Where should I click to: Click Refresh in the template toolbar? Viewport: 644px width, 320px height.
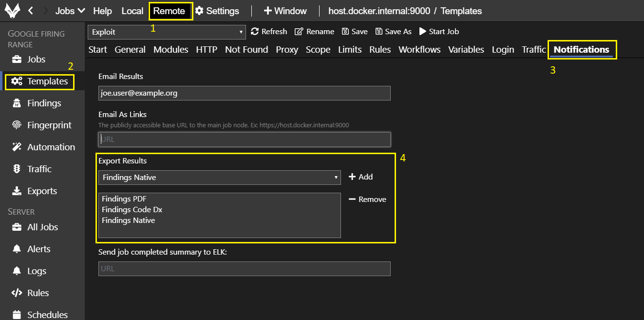(269, 31)
